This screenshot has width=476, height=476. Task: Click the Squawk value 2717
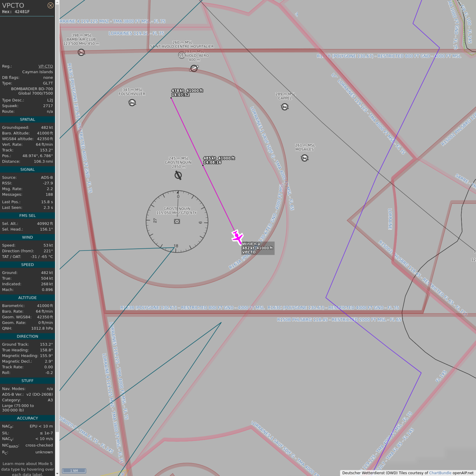(48, 106)
